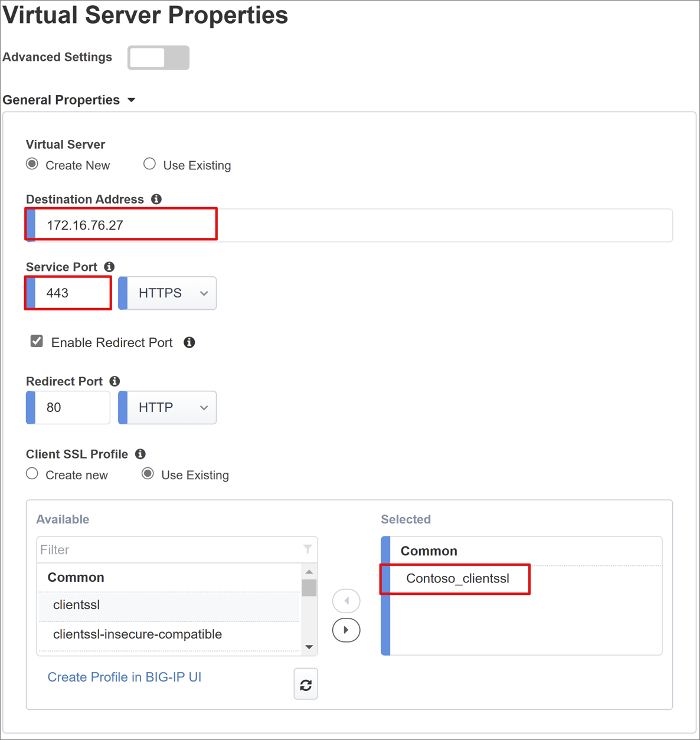Image resolution: width=700 pixels, height=740 pixels.
Task: Toggle the Advanced Settings switch
Action: (x=158, y=57)
